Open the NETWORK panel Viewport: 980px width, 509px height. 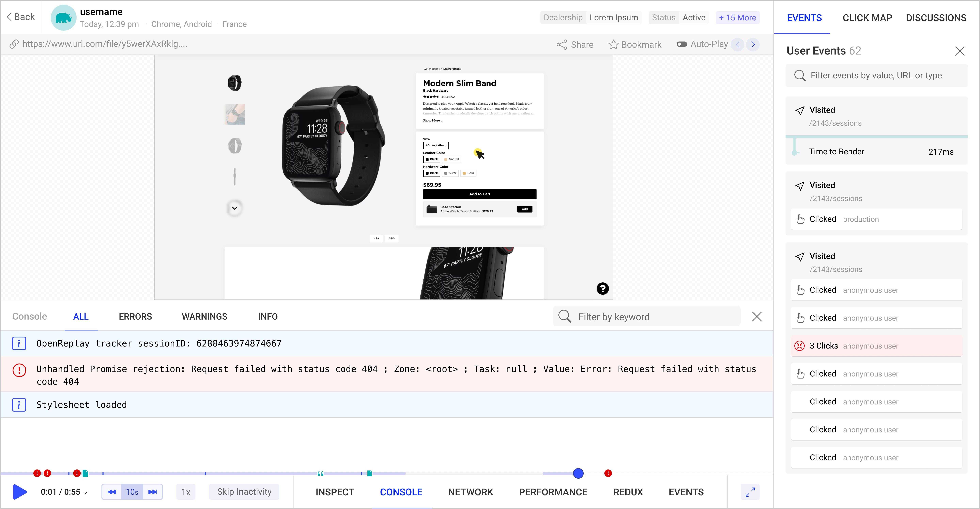(x=470, y=492)
